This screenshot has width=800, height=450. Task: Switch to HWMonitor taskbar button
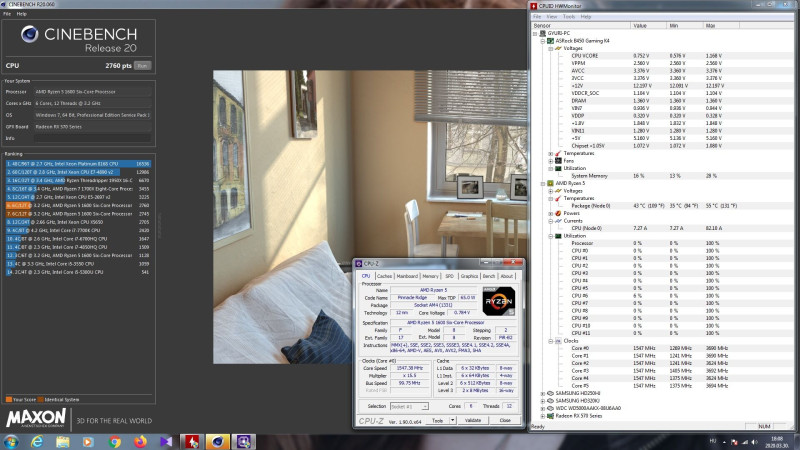pyautogui.click(x=192, y=442)
